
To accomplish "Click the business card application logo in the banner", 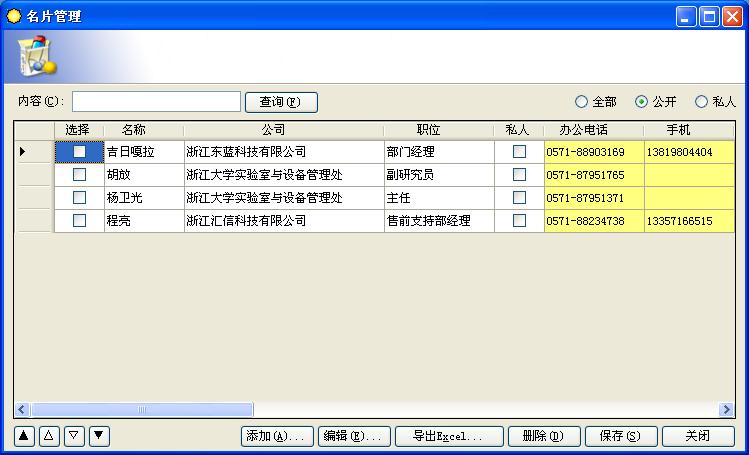I will point(36,56).
